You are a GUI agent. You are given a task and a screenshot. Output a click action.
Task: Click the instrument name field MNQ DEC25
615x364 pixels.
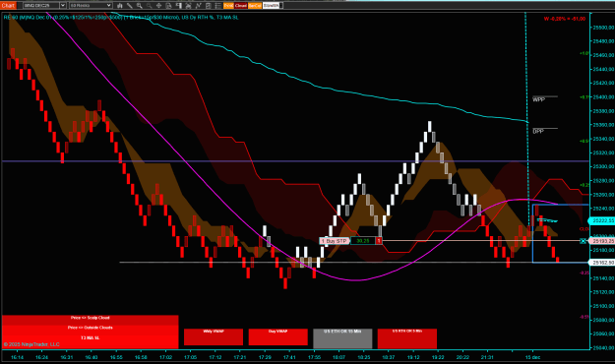(41, 6)
